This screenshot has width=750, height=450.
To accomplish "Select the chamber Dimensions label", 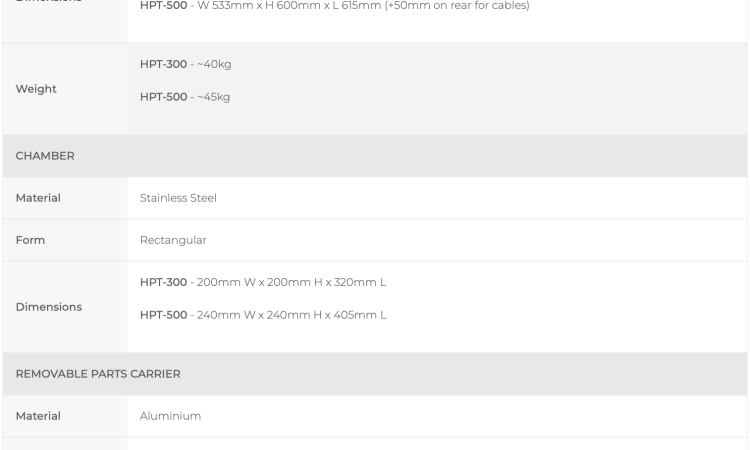I will [x=49, y=307].
